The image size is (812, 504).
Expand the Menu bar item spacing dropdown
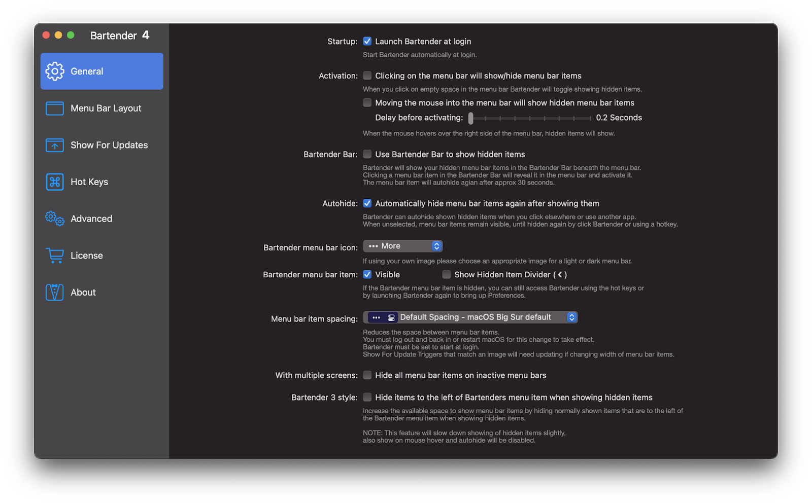coord(470,317)
